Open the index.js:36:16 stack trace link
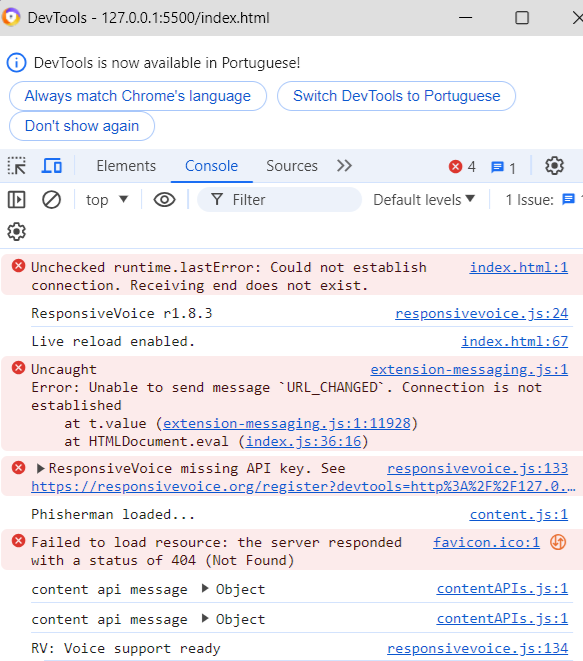The width and height of the screenshot is (583, 661). (x=304, y=441)
